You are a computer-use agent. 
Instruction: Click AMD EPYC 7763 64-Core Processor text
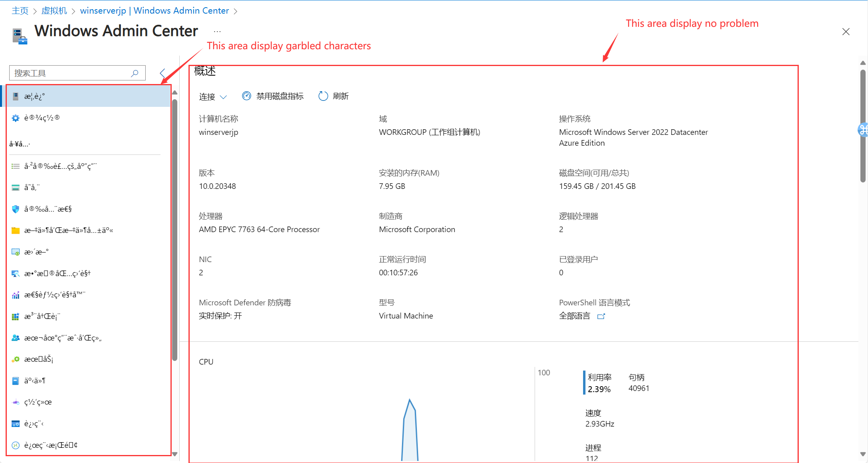click(259, 229)
